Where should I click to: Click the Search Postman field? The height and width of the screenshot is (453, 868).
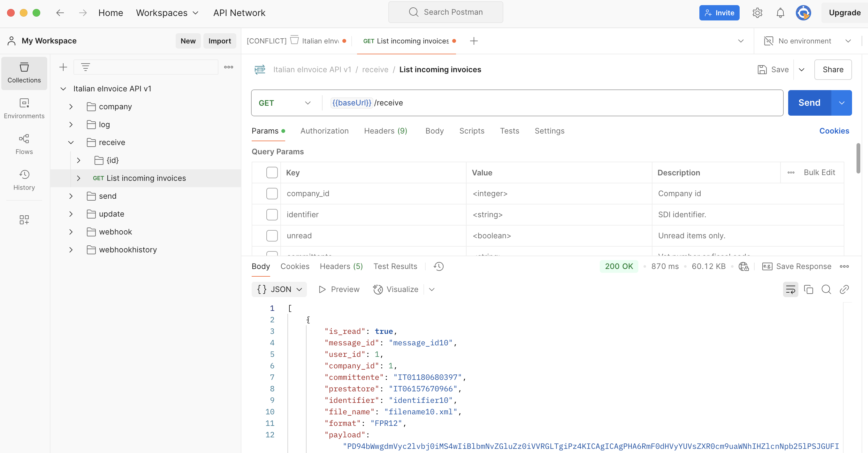tap(445, 12)
